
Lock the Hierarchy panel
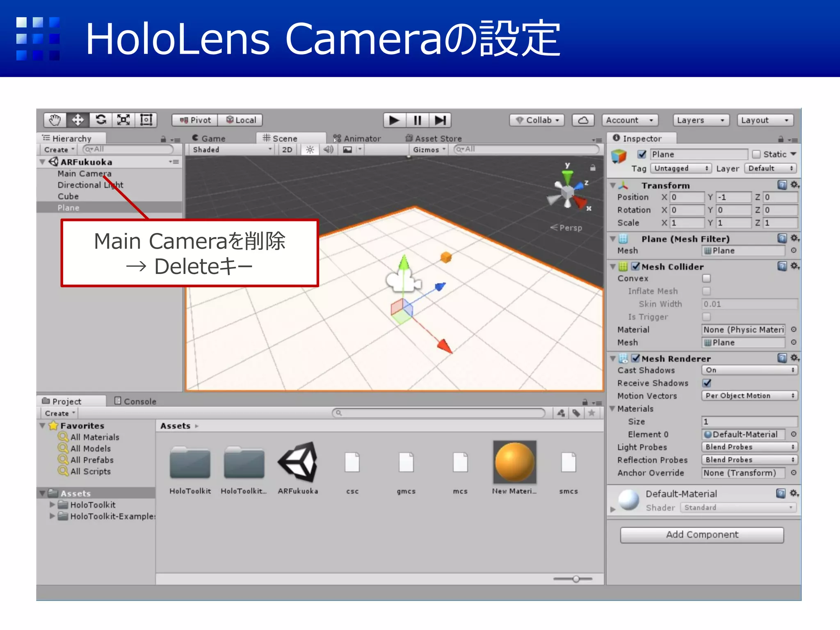point(163,139)
